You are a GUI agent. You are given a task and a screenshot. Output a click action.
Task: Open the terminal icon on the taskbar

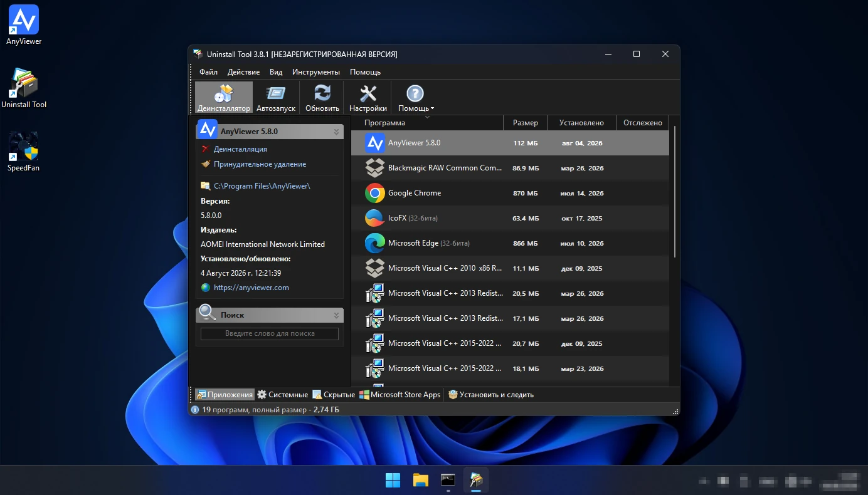[448, 481]
